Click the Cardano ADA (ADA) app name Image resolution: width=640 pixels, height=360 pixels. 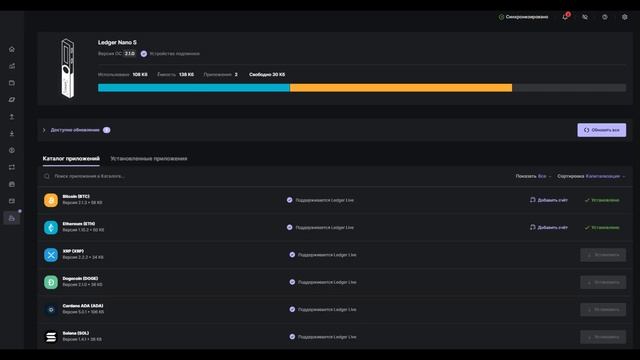tap(83, 306)
